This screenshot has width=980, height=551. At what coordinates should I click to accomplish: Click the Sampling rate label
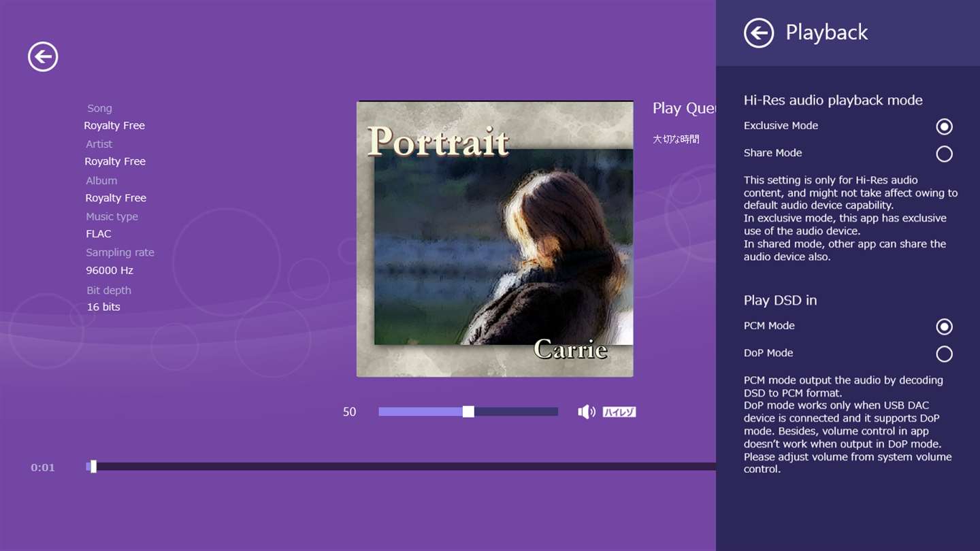[120, 252]
